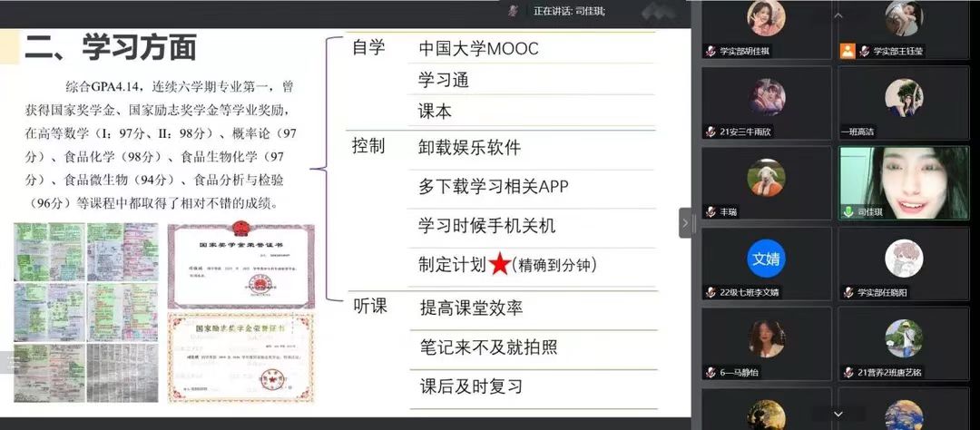The width and height of the screenshot is (980, 430).
Task: Click the green active mic icon beside 司佳琪
Action: coord(848,211)
